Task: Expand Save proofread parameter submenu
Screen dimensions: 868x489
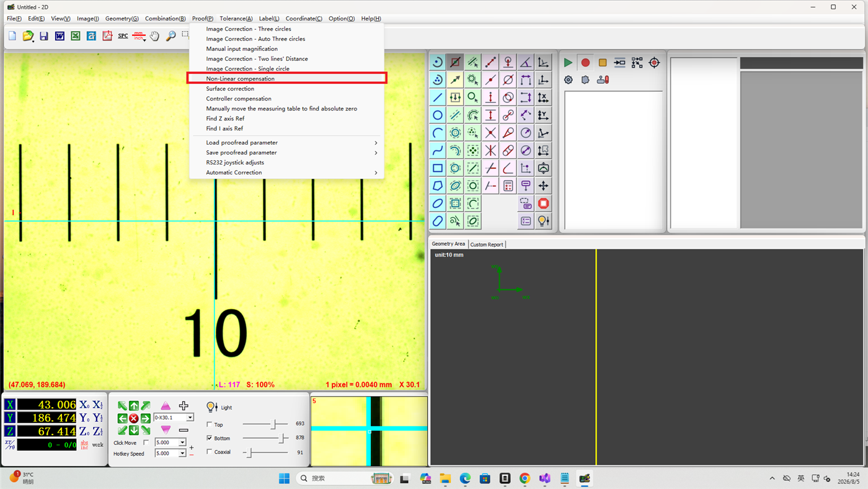Action: pos(286,153)
